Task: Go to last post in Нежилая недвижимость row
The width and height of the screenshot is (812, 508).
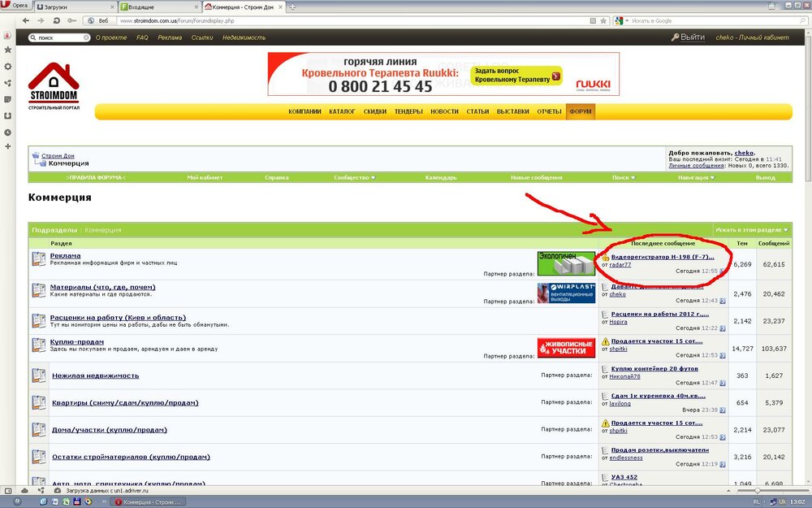Action: 723,383
